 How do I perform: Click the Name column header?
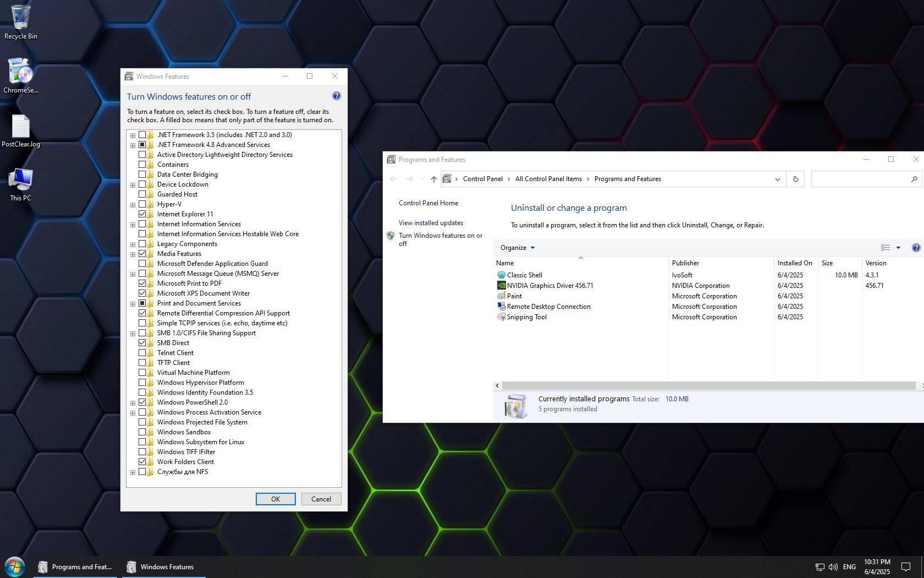pyautogui.click(x=505, y=263)
